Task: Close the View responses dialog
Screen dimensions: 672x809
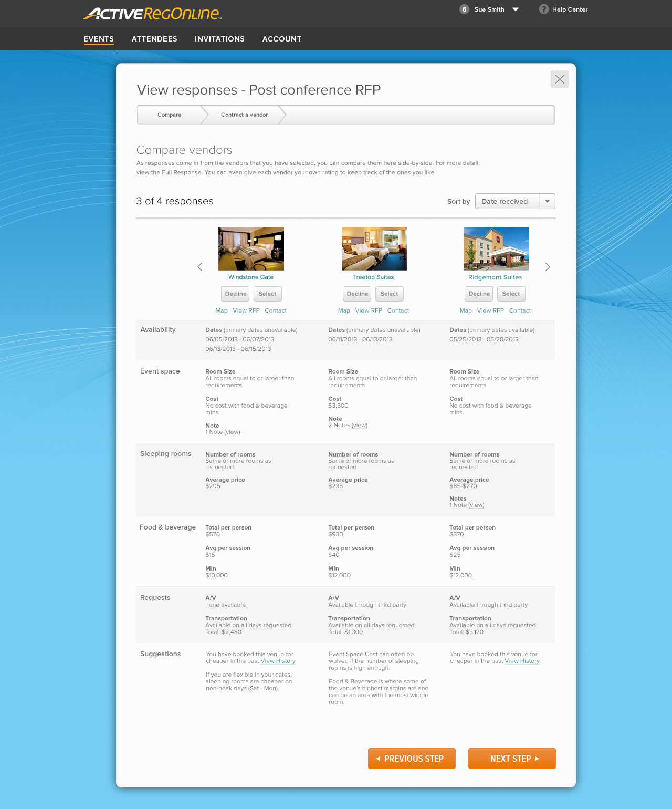Action: coord(560,79)
